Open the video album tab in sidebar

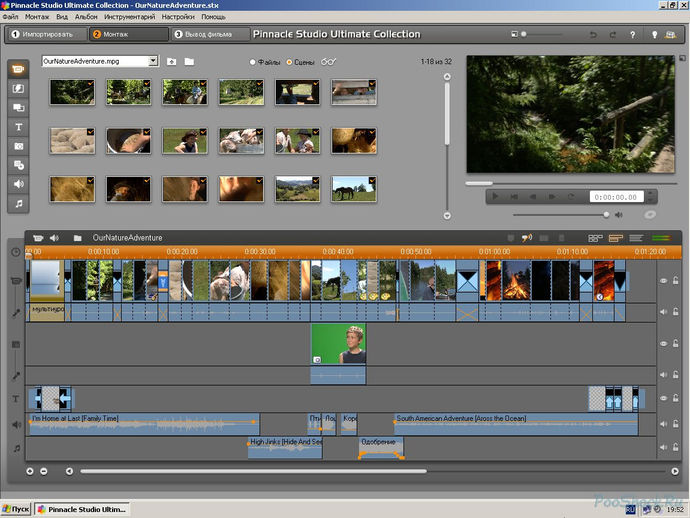pos(18,69)
